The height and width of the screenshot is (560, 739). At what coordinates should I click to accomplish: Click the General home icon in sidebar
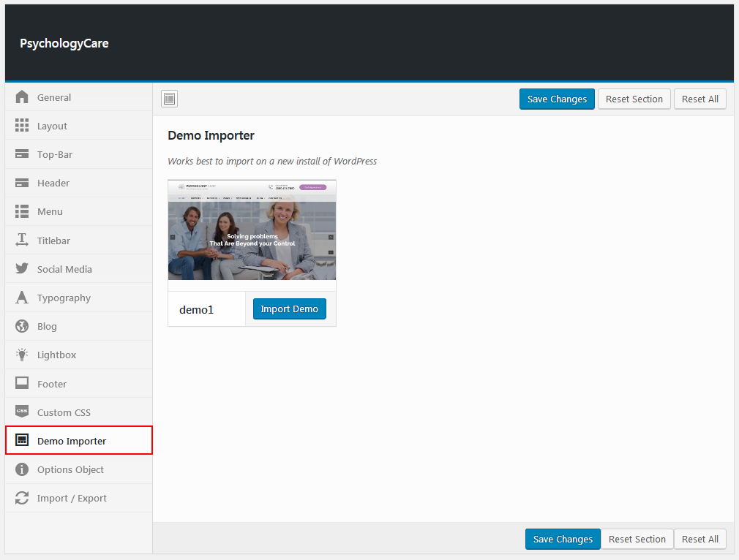pyautogui.click(x=22, y=97)
